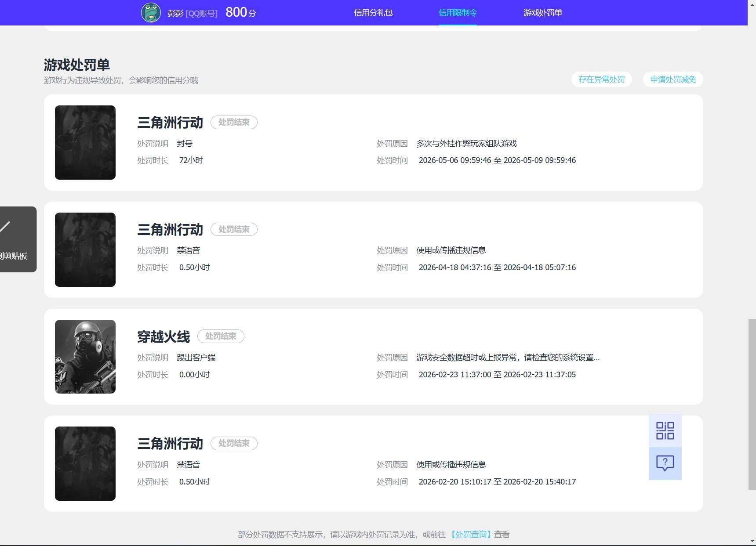Click the 封号 penalty description

(185, 144)
